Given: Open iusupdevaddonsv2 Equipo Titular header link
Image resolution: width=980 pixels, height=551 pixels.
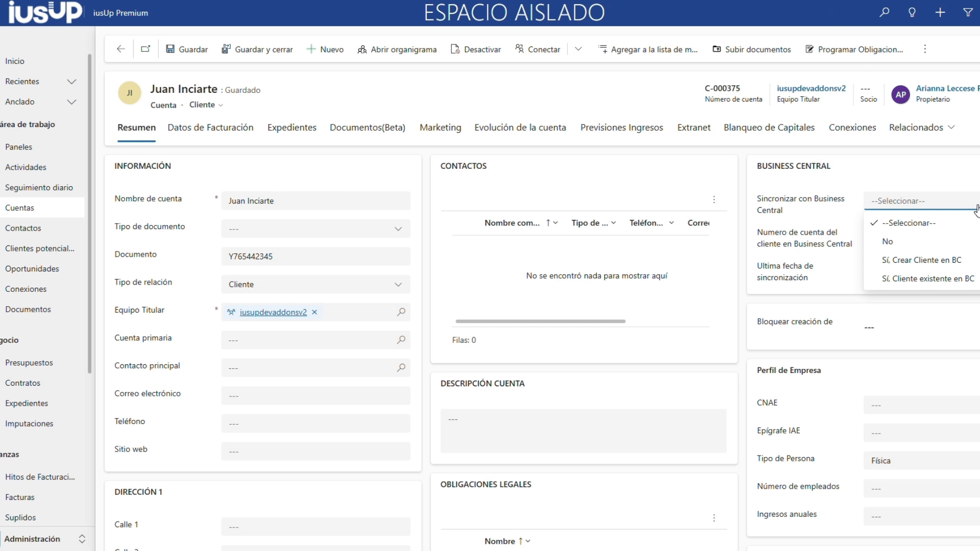Looking at the screenshot, I should [x=811, y=88].
